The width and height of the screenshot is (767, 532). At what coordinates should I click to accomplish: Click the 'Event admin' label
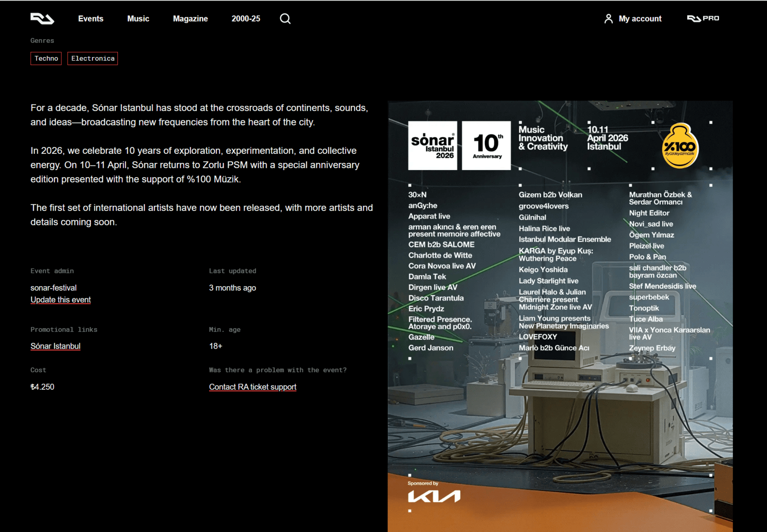point(52,271)
